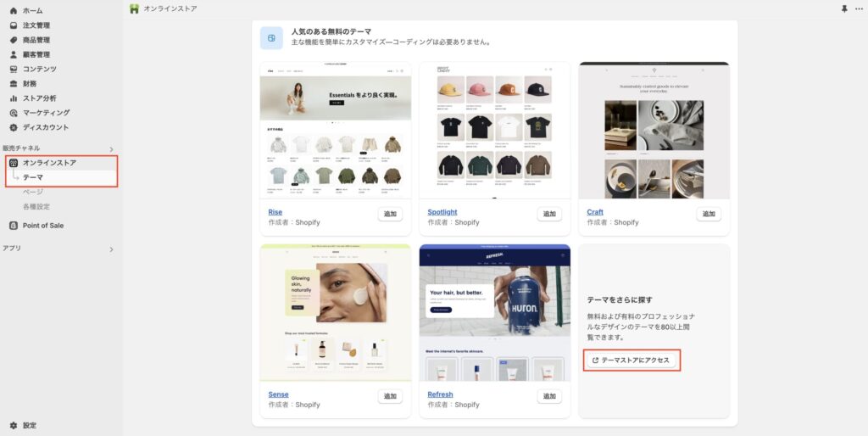Click the product tag icon beside 商品管理
868x436 pixels.
pos(14,40)
